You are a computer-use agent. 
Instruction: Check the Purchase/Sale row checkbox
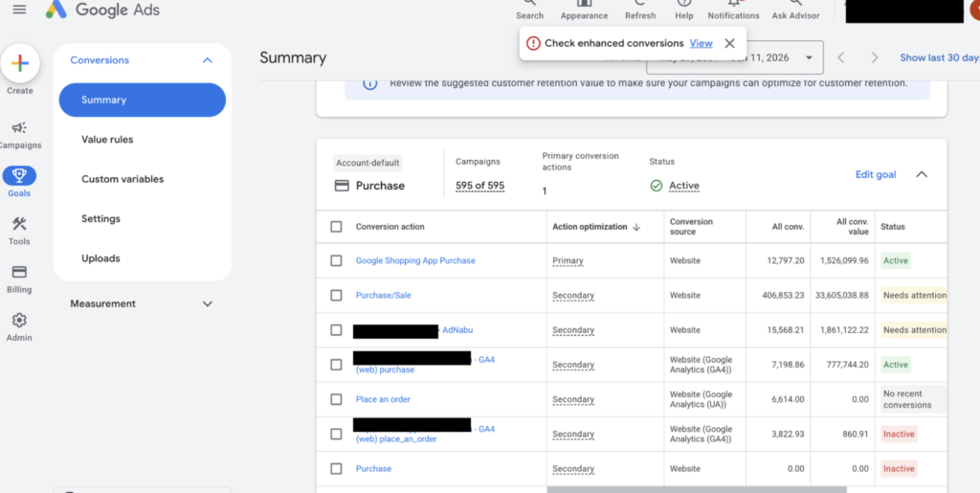[x=336, y=295]
